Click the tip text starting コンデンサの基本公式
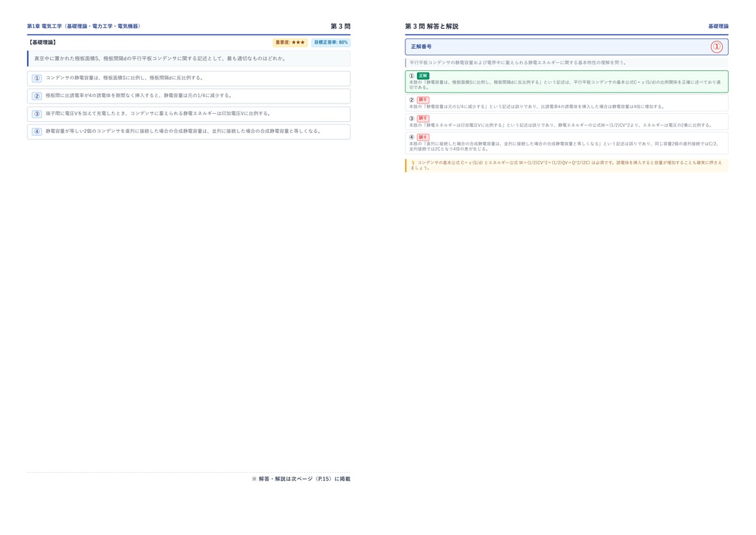Screen dimensions: 756x535 coord(566,165)
